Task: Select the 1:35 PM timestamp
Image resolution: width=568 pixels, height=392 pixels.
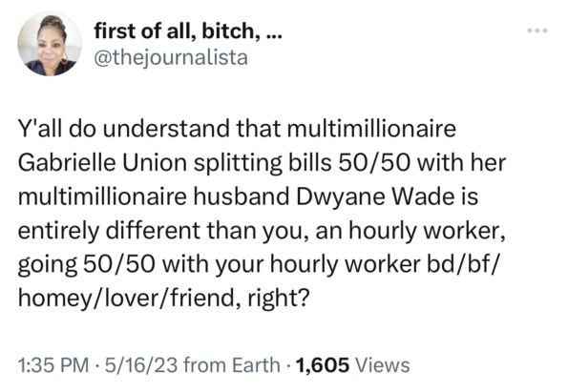Action: point(53,365)
